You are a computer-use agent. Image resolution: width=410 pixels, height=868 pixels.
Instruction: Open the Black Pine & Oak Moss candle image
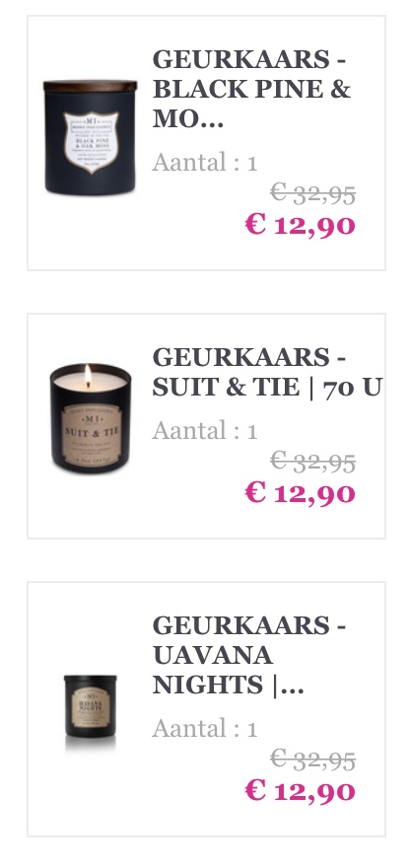91,138
